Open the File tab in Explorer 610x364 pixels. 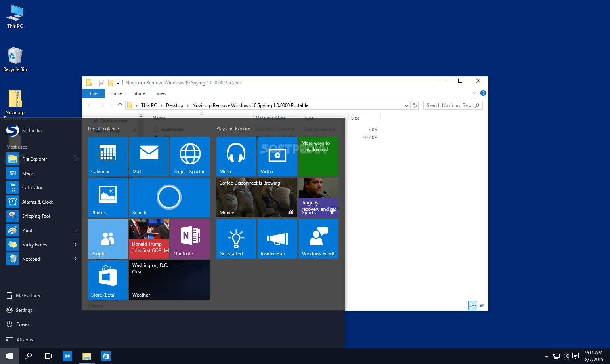point(94,93)
